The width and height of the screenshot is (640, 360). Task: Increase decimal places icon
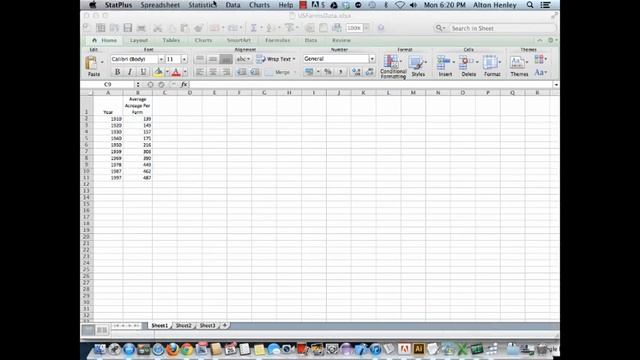(356, 72)
